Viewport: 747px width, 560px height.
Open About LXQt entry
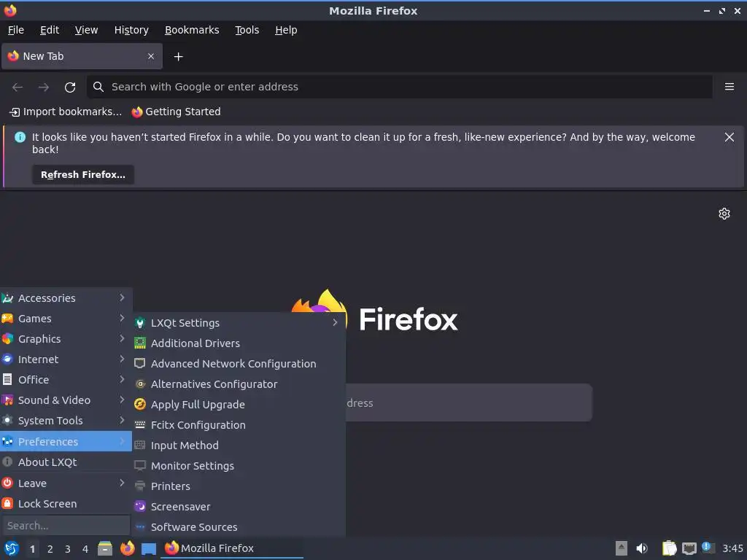[66, 462]
